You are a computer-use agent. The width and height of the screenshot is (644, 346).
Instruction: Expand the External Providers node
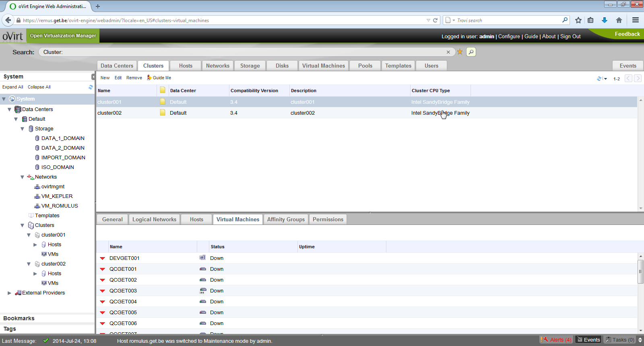(10, 293)
